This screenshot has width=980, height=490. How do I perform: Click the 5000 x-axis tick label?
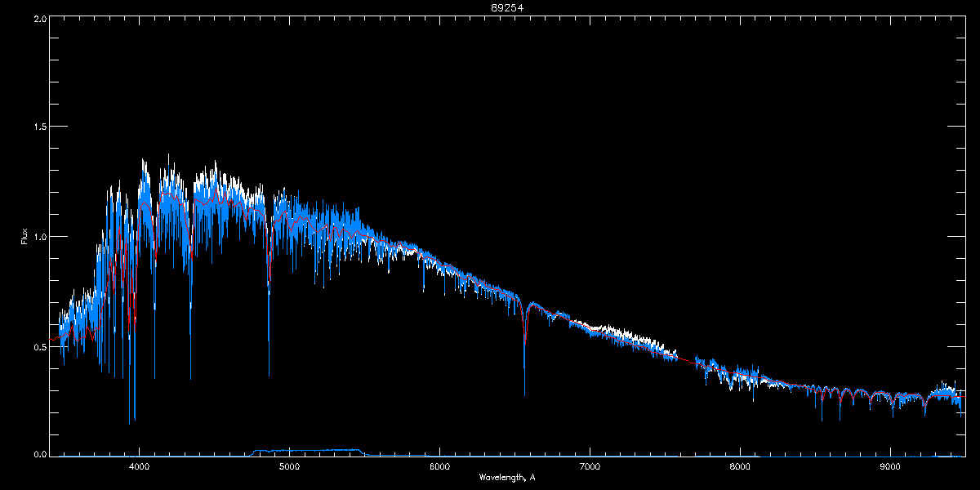[x=289, y=466]
